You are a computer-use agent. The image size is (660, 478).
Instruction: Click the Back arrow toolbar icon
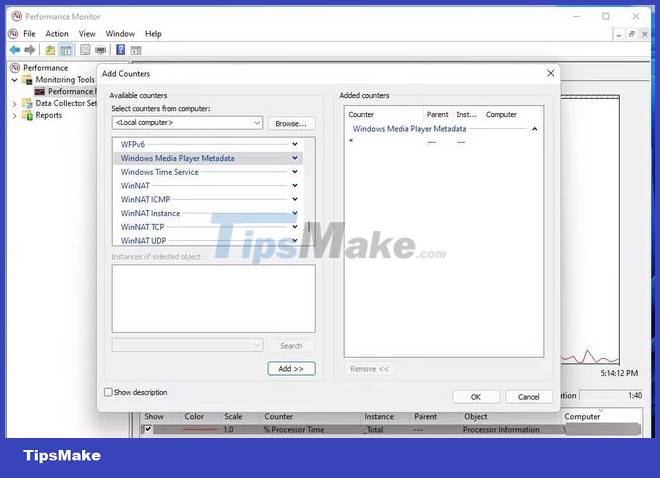(x=15, y=50)
